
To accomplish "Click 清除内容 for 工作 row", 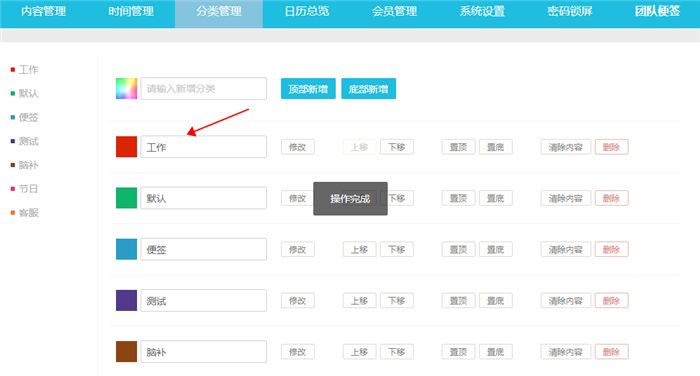I will tap(566, 147).
